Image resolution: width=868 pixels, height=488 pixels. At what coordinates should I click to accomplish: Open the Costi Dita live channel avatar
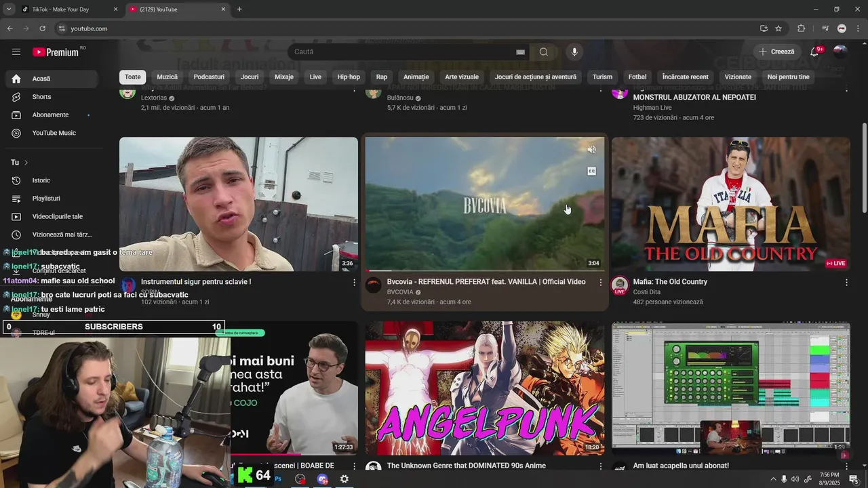tap(619, 285)
